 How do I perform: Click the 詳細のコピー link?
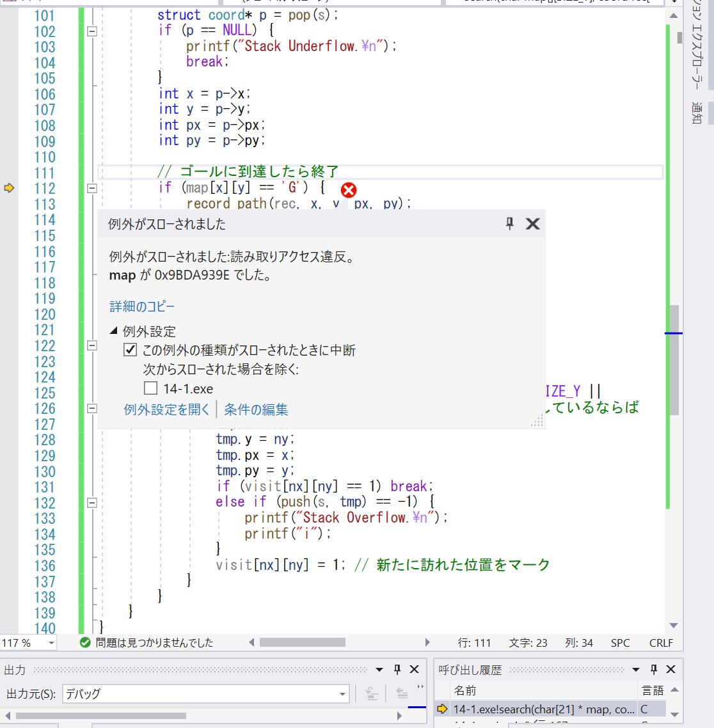point(141,306)
